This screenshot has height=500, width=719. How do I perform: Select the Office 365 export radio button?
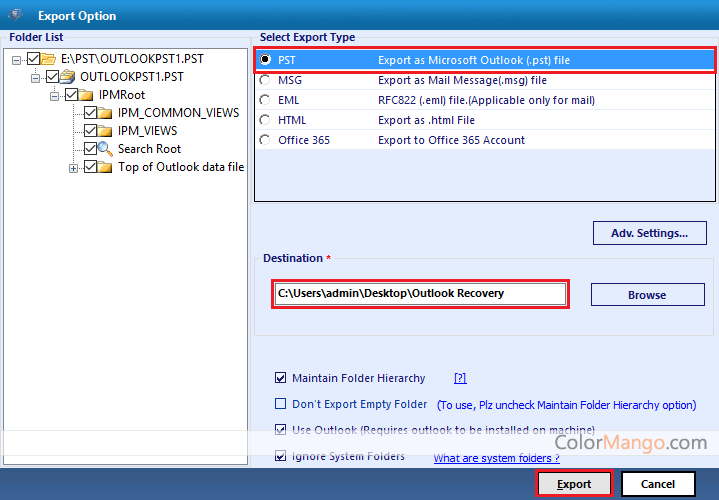point(265,140)
